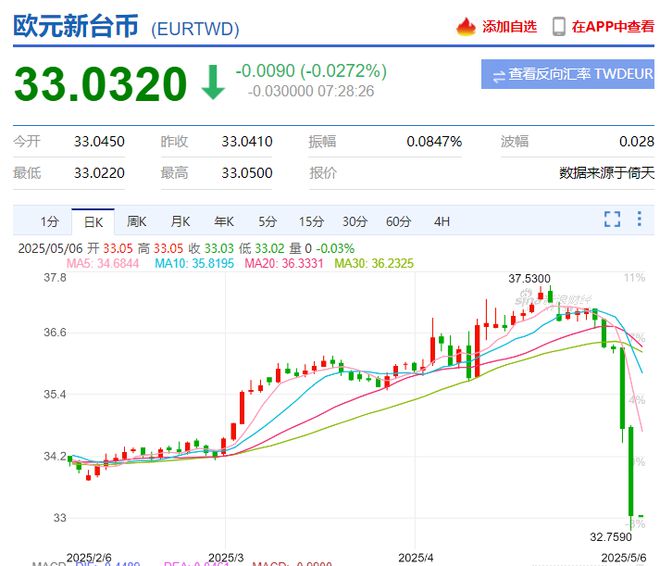
Task: Click the (EURTWD) symbol text
Action: click(x=195, y=29)
